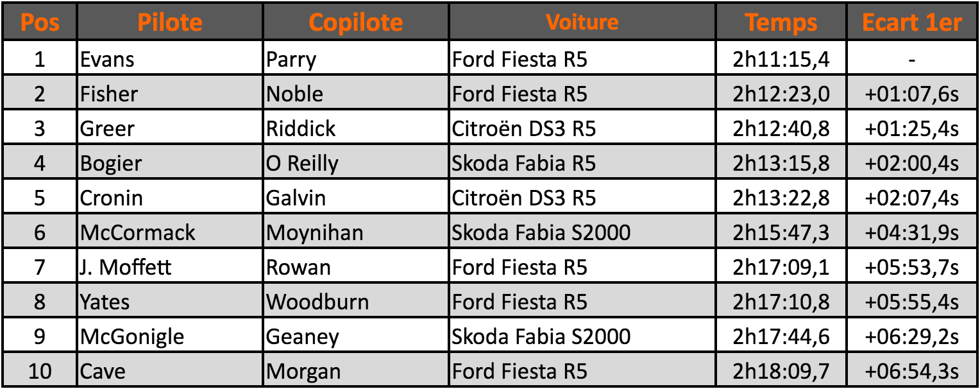The height and width of the screenshot is (389, 980).
Task: Click the Pos column header
Action: pos(40,23)
